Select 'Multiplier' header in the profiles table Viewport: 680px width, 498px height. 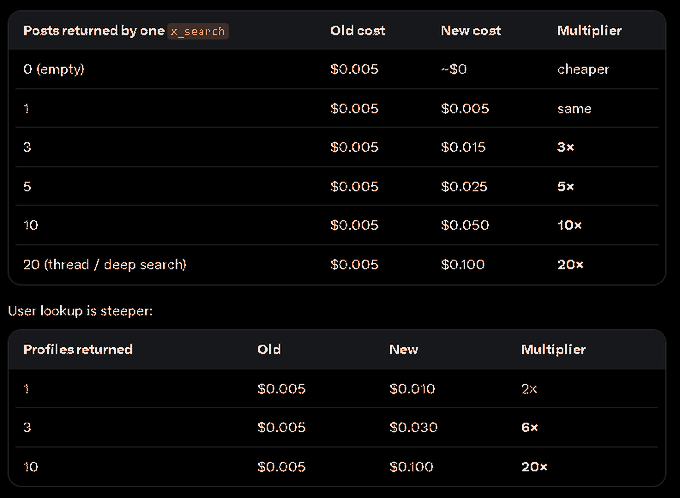pyautogui.click(x=553, y=350)
